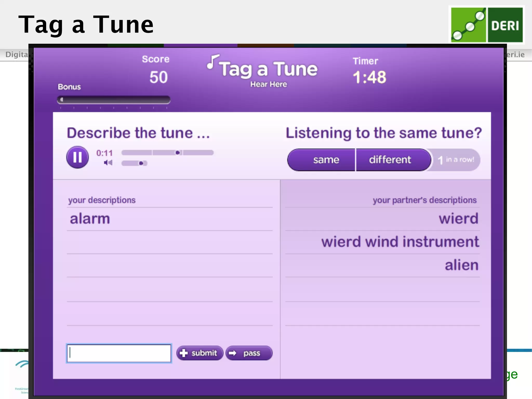Image resolution: width=532 pixels, height=399 pixels.
Task: Click the DERI logo
Action: pyautogui.click(x=487, y=25)
